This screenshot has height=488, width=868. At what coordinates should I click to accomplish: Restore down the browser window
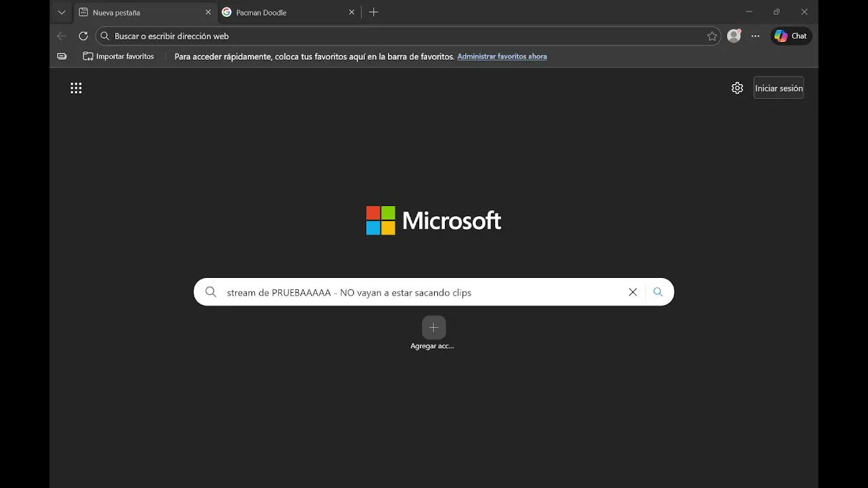[776, 12]
